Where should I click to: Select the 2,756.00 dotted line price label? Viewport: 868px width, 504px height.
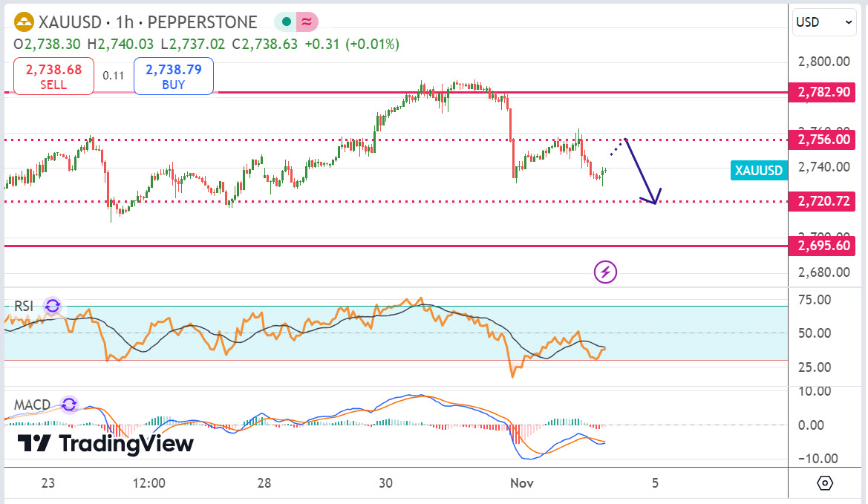click(x=823, y=140)
